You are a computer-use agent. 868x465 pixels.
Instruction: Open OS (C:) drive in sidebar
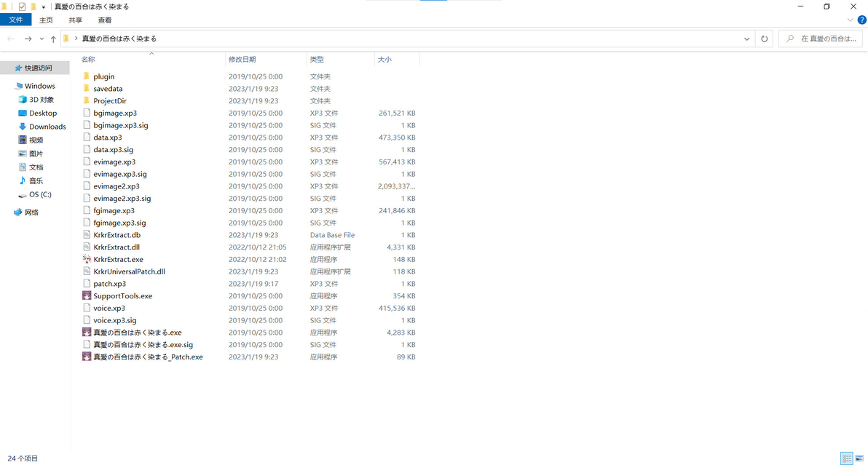click(x=35, y=194)
